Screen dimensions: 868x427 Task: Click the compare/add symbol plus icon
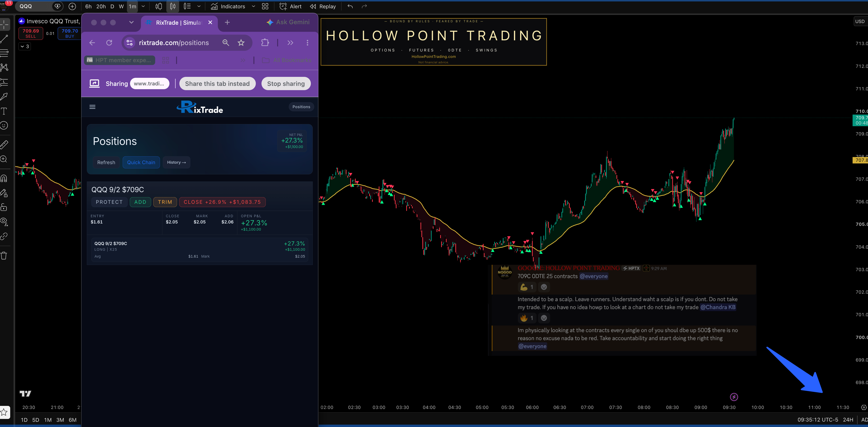coord(72,6)
